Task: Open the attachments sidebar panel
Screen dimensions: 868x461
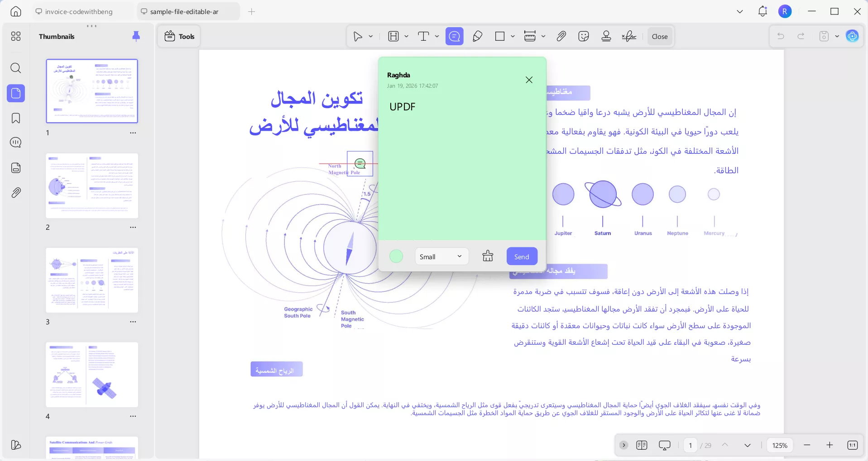Action: pyautogui.click(x=16, y=193)
